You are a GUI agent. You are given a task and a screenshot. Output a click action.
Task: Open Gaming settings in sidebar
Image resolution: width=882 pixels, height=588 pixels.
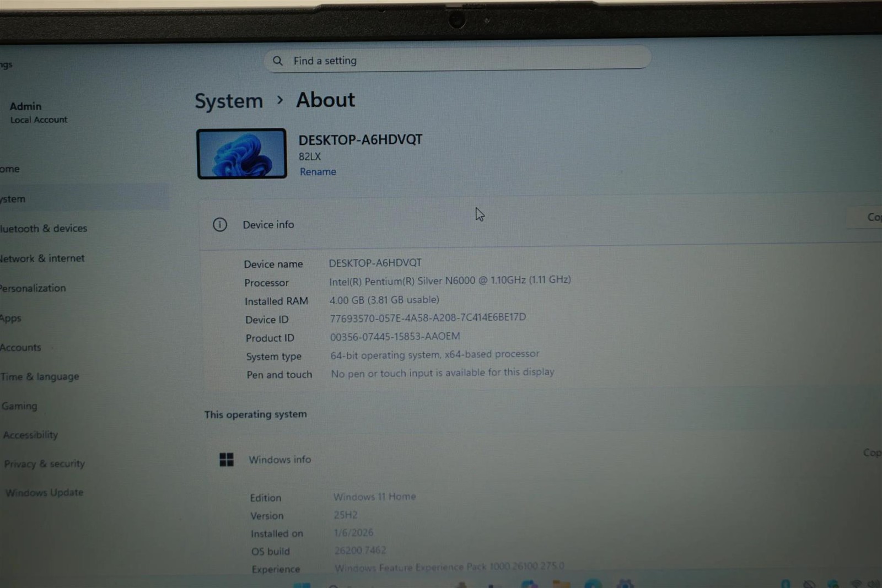point(19,406)
